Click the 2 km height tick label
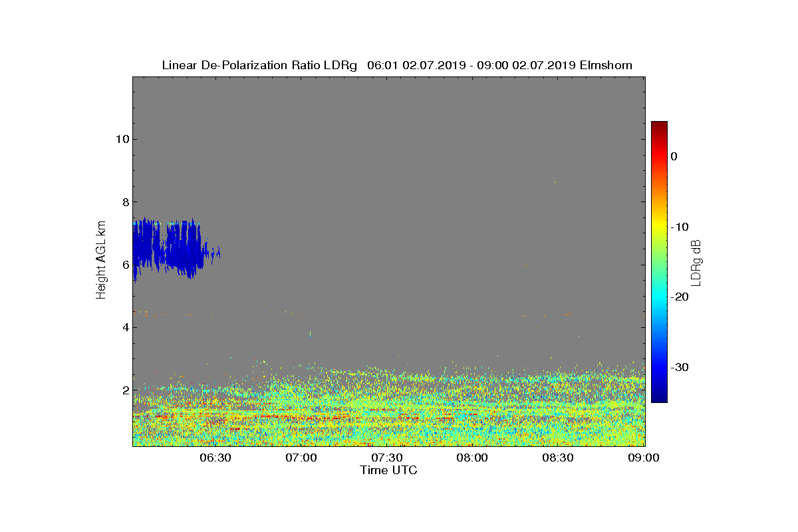The width and height of the screenshot is (798, 532). pos(124,390)
